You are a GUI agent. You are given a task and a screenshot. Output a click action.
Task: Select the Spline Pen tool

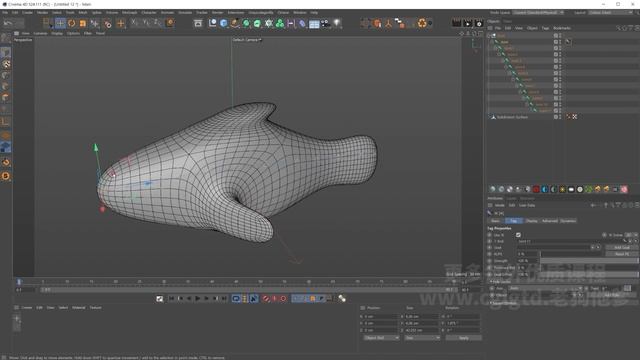[235, 23]
